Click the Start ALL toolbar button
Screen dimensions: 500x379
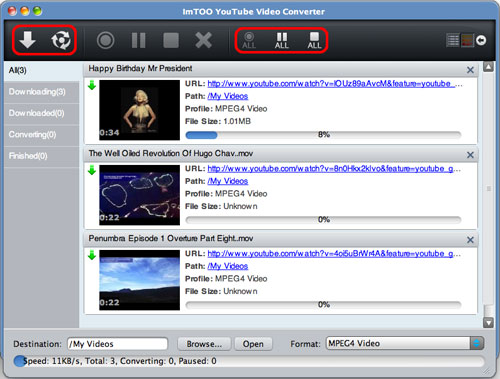[x=249, y=40]
